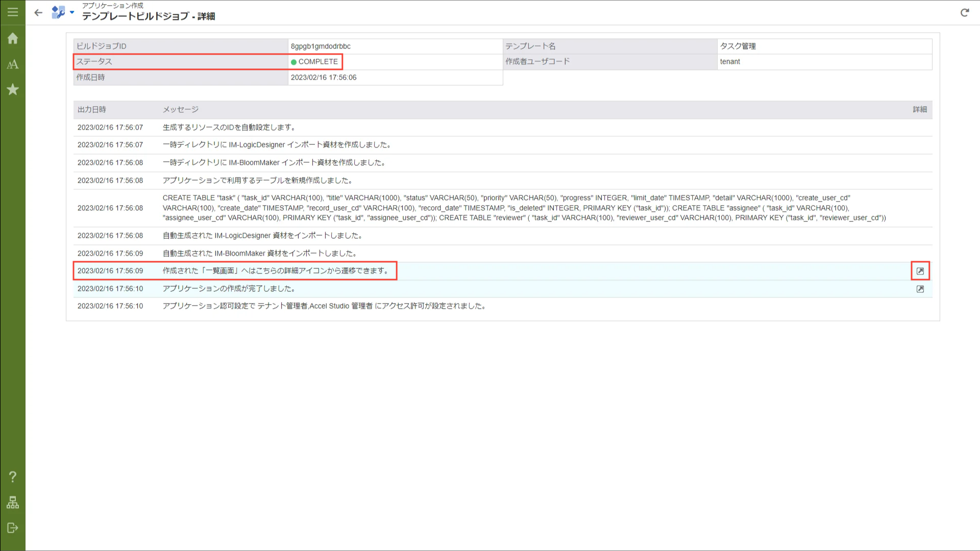Click the メッセージ column header
This screenshot has width=980, height=551.
[x=181, y=110]
